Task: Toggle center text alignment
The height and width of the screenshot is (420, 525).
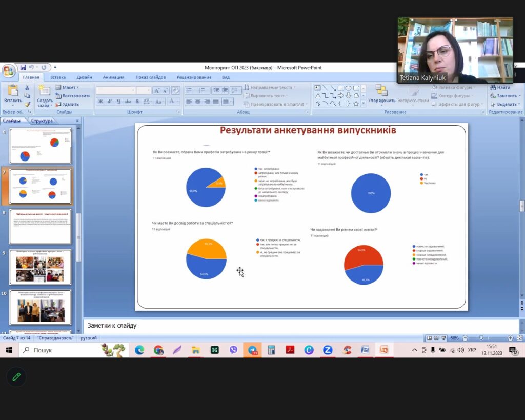Action: [x=198, y=102]
